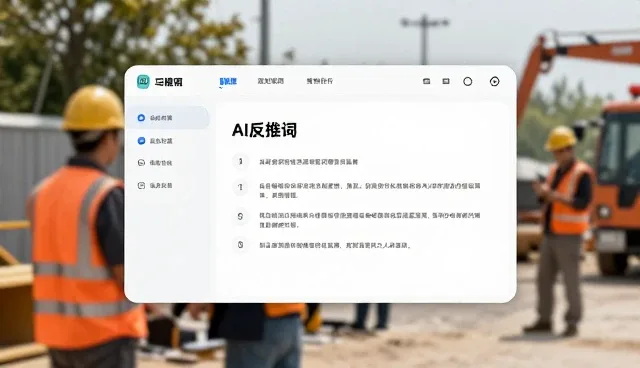
Task: Open the sidebar item with blue chat bubble icon
Action: coord(155,141)
